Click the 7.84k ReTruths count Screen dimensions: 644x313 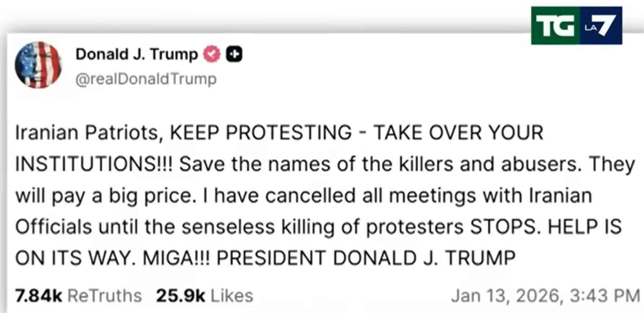(39, 296)
